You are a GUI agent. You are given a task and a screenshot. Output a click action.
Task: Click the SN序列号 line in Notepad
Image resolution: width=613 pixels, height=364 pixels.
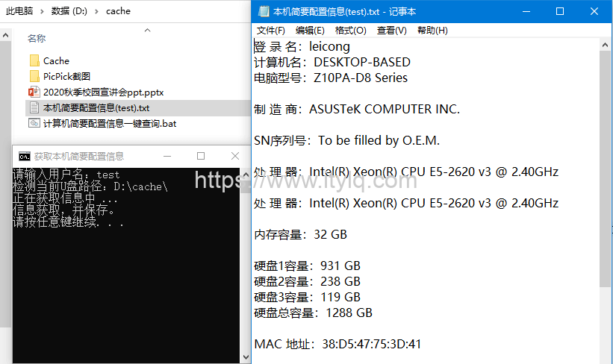(346, 140)
